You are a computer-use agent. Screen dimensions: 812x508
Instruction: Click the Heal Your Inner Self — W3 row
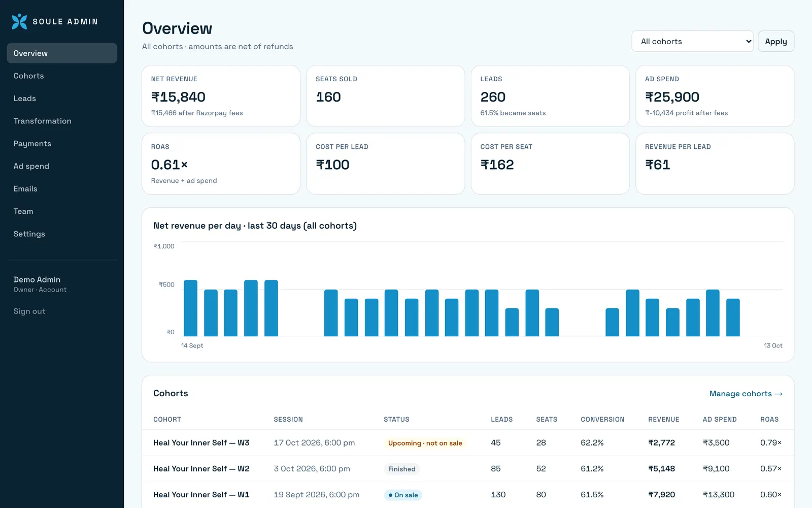click(468, 443)
